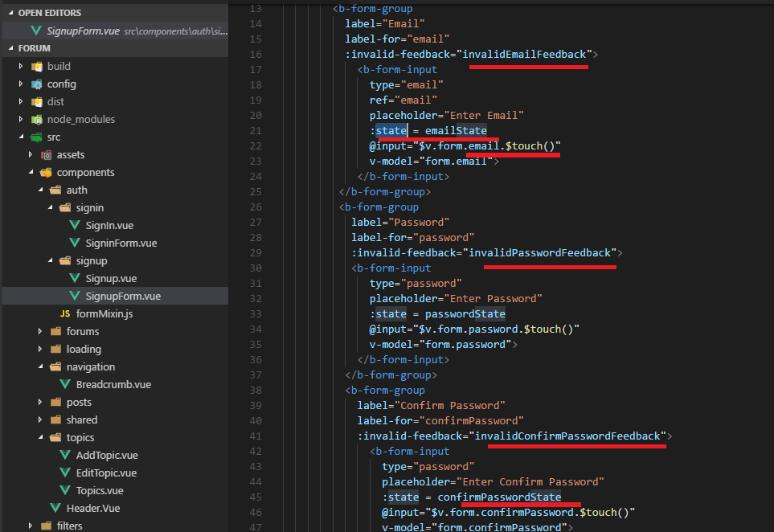
Task: Expand the dist folder arrow
Action: click(x=21, y=102)
